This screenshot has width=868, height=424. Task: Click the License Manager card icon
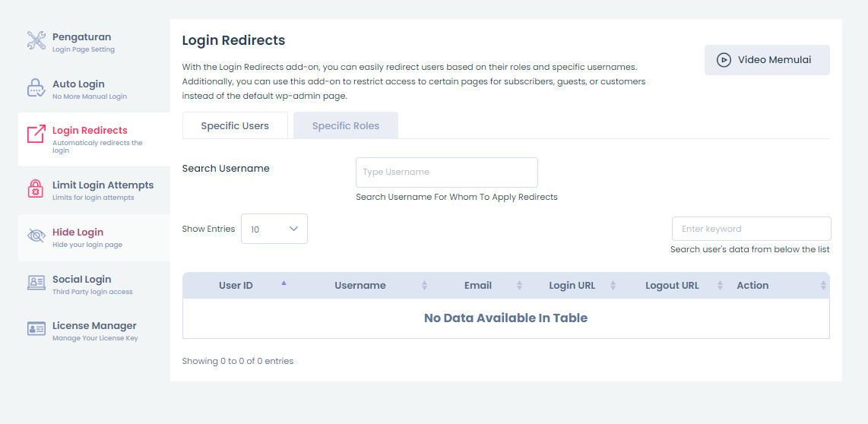[36, 329]
